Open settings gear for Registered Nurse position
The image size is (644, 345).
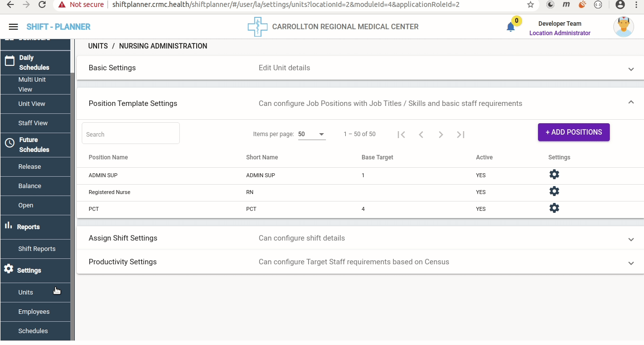point(554,192)
